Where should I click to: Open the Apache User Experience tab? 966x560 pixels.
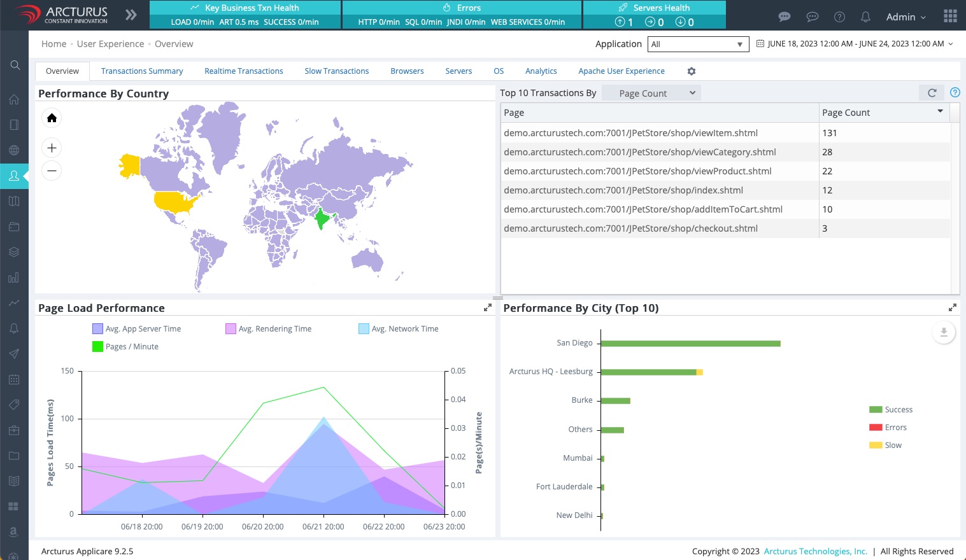(621, 71)
